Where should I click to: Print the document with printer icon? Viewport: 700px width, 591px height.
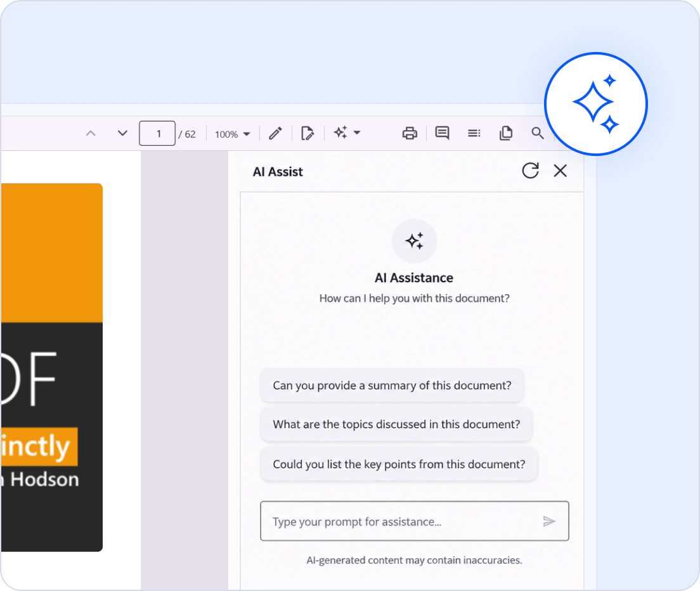point(410,133)
